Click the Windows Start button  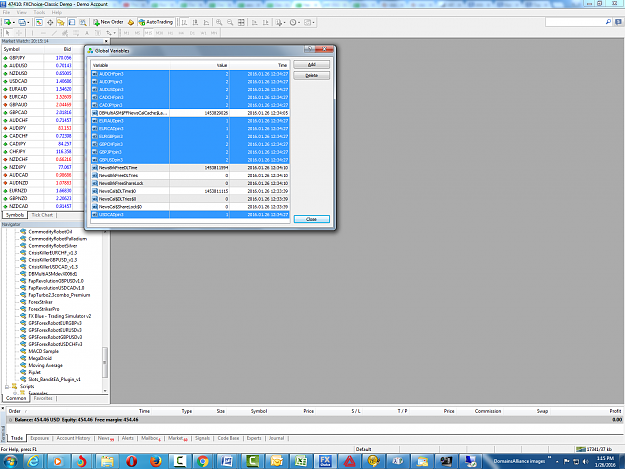coord(10,461)
